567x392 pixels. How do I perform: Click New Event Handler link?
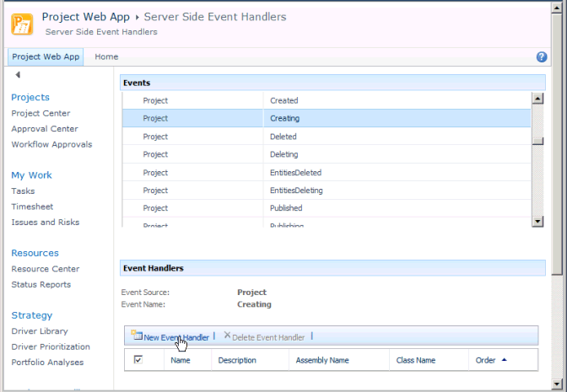pos(176,337)
